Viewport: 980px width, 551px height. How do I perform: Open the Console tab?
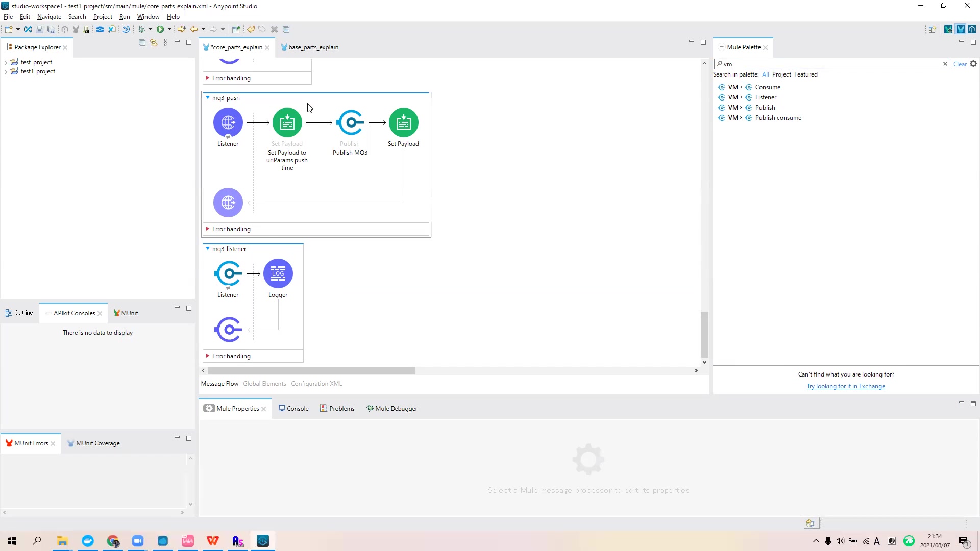[293, 409]
